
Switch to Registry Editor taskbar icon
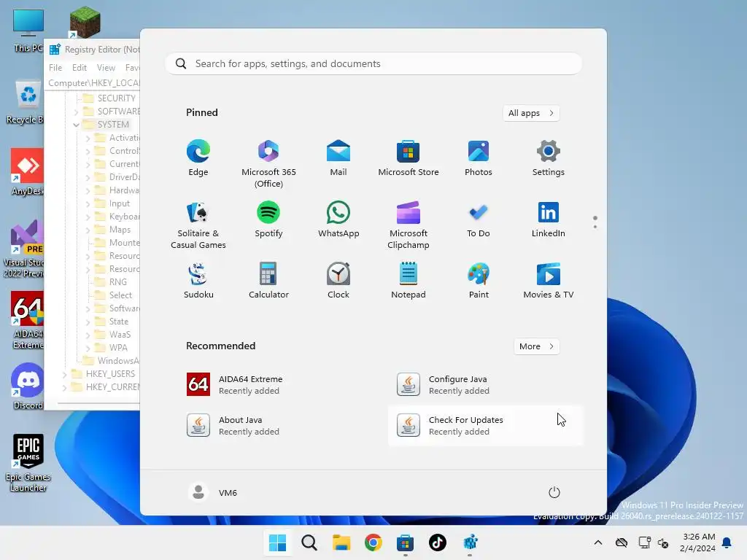click(x=470, y=542)
